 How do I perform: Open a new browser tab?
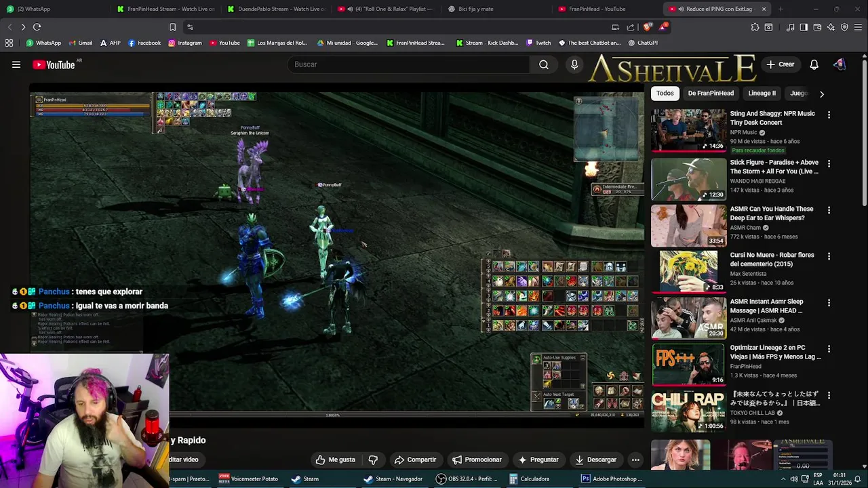[781, 9]
